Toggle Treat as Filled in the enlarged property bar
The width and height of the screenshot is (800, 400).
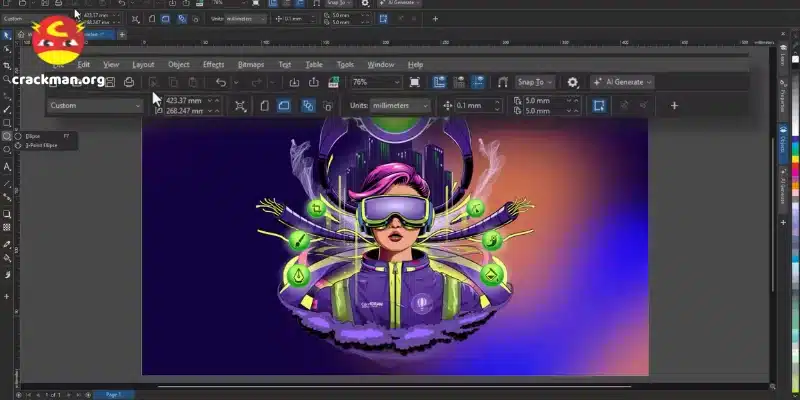599,106
